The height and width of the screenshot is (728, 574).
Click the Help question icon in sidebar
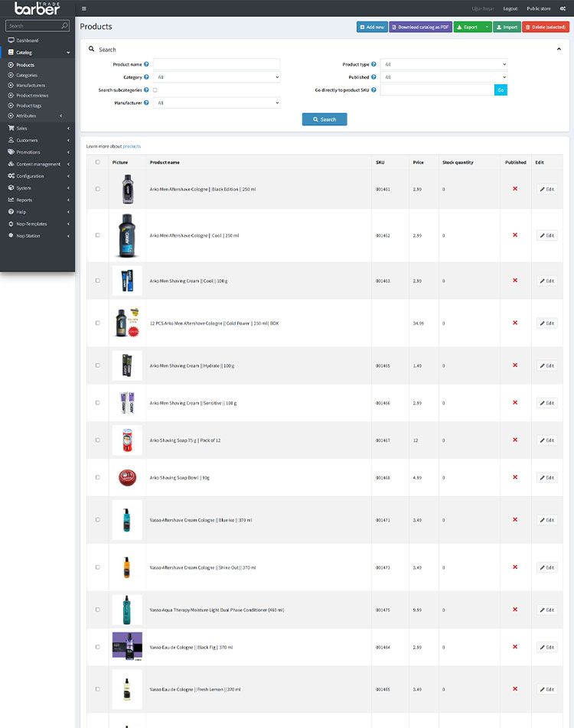click(11, 212)
